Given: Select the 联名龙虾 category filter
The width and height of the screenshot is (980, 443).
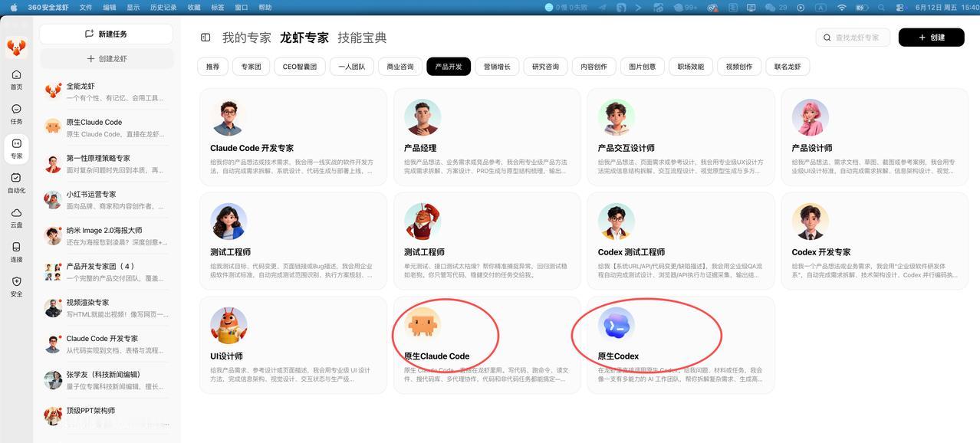Looking at the screenshot, I should click(788, 67).
